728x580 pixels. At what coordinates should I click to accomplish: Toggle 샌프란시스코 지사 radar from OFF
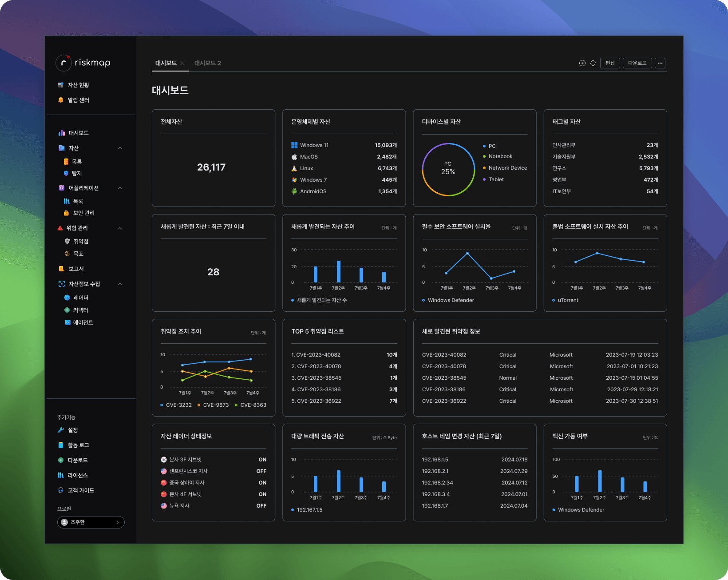(x=261, y=471)
